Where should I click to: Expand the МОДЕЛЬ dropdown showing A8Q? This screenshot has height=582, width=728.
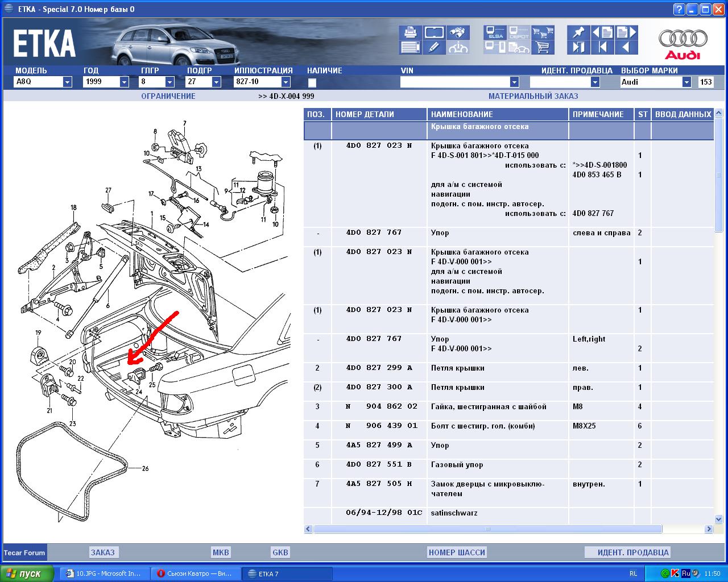67,82
